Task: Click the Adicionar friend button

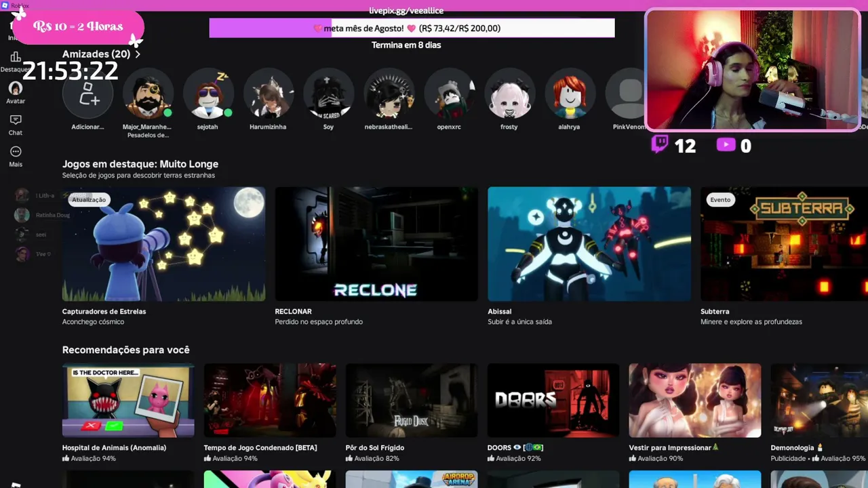Action: (x=87, y=94)
